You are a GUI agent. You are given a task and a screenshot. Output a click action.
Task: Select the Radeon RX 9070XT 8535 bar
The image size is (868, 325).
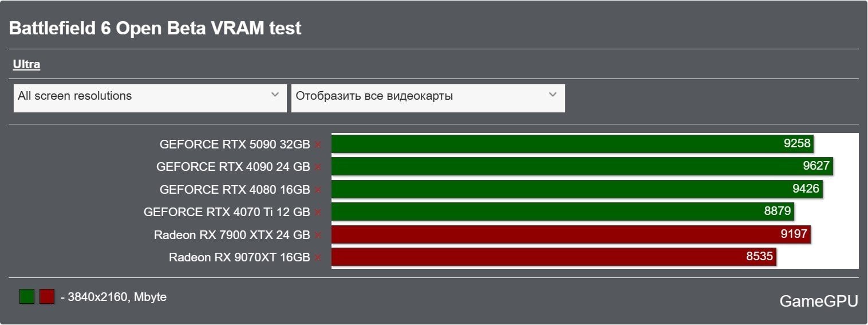coord(553,257)
